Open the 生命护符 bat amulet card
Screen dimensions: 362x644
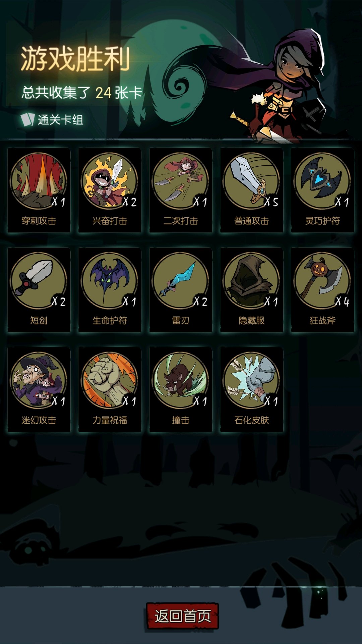pos(110,290)
